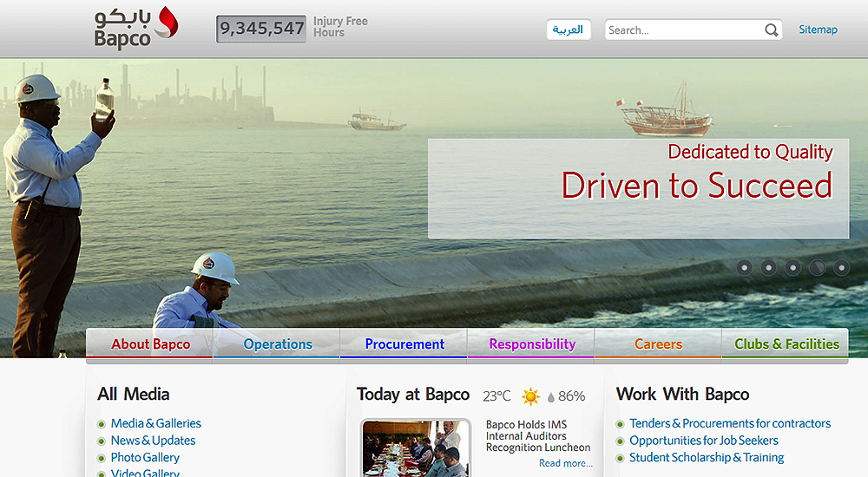Viewport: 868px width, 477px height.
Task: Click Bapco Holds IMS Internal Auditors headline
Action: click(538, 436)
